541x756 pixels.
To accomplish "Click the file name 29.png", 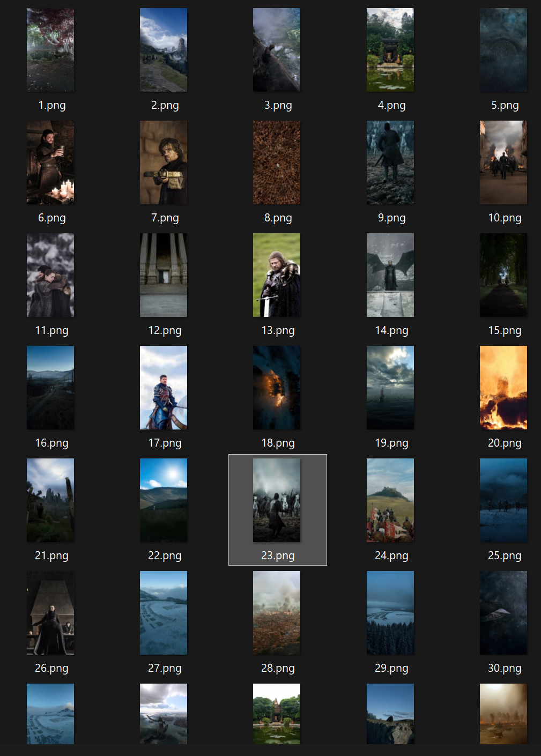I will tap(392, 669).
